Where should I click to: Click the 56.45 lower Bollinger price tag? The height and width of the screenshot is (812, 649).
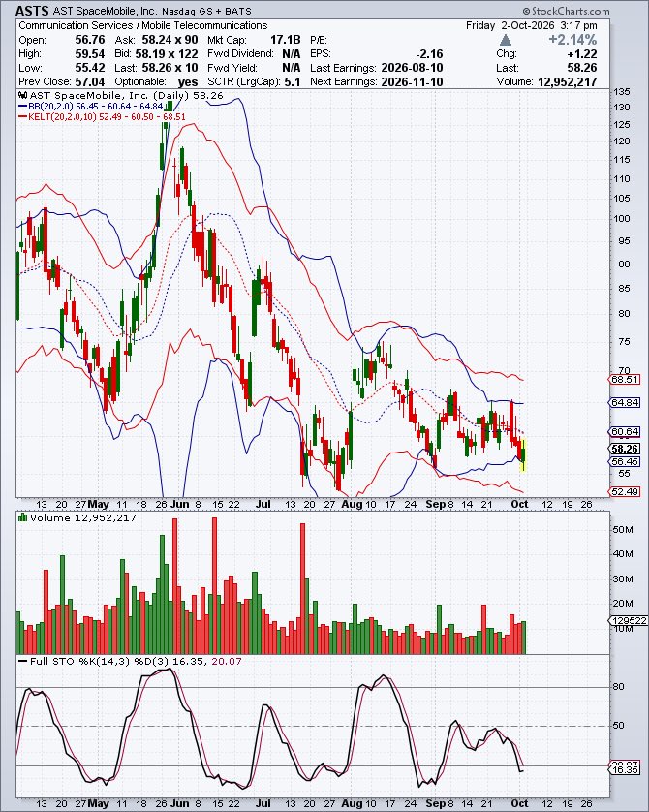pyautogui.click(x=625, y=461)
